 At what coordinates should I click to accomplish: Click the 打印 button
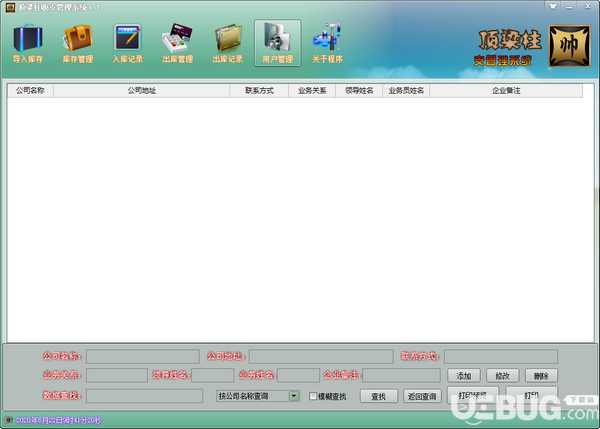click(532, 395)
